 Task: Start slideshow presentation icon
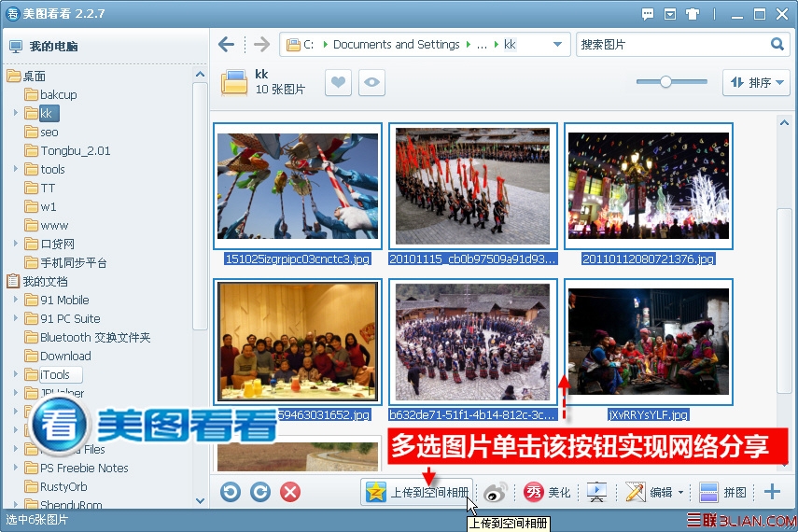596,492
